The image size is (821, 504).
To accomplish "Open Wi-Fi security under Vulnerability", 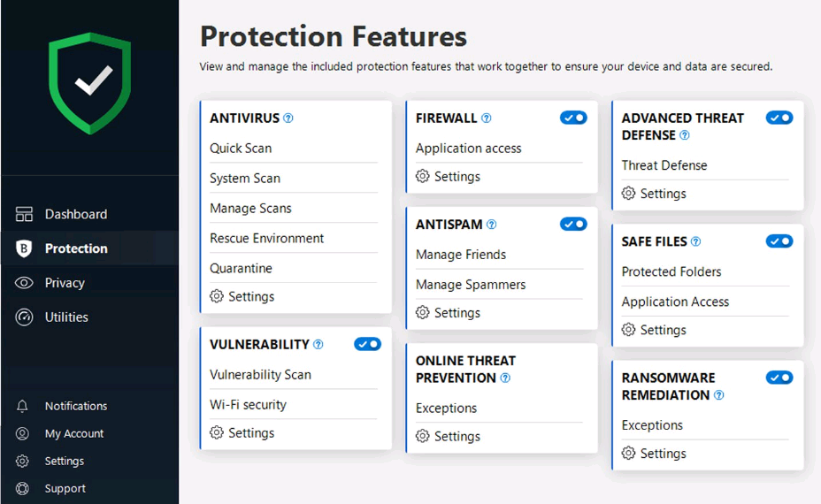I will (x=249, y=405).
